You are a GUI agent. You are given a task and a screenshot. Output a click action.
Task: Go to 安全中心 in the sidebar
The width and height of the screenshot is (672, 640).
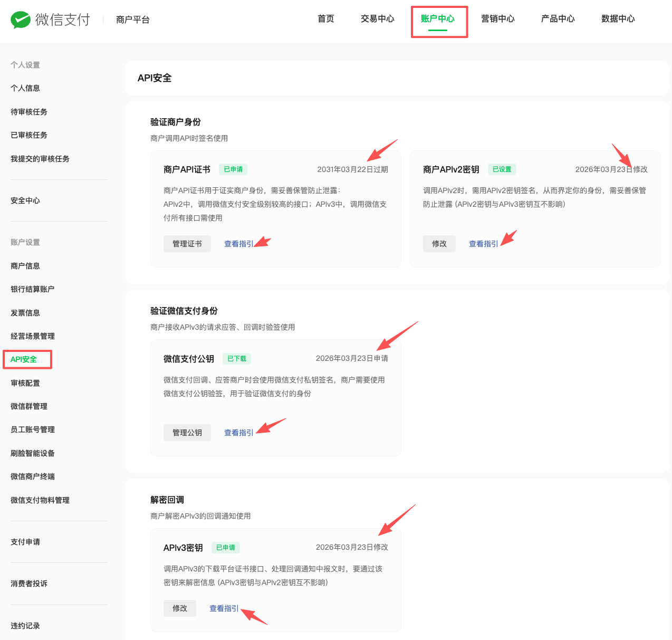point(25,200)
